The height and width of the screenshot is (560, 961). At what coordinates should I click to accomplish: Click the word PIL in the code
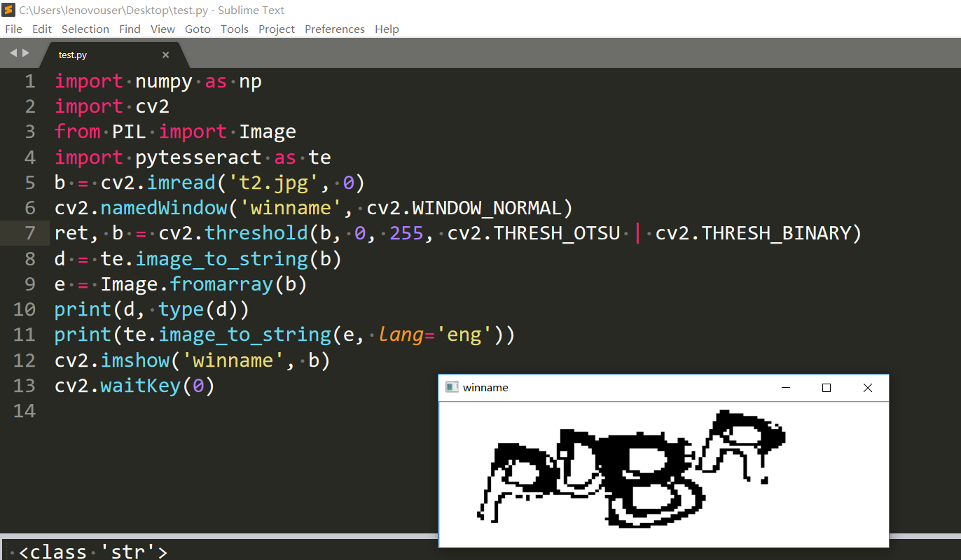(x=130, y=132)
